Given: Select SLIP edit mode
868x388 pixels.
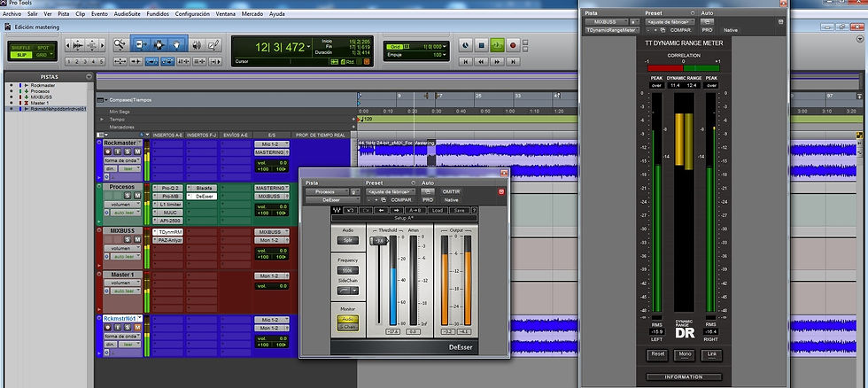Looking at the screenshot, I should pos(21,55).
